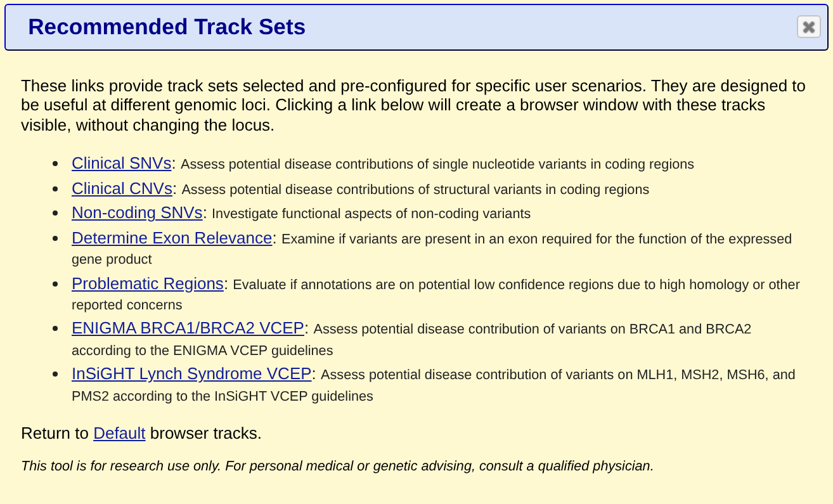Click the research use only disclaimer
The width and height of the screenshot is (833, 504).
337,466
